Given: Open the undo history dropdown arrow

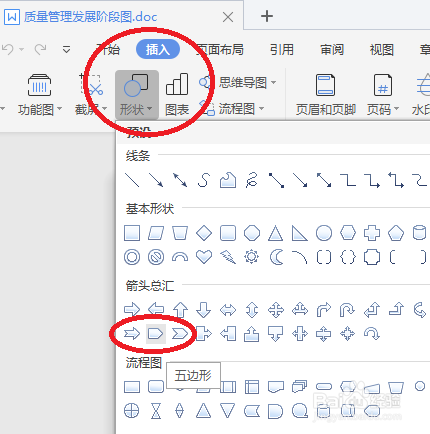Looking at the screenshot, I should click(22, 50).
